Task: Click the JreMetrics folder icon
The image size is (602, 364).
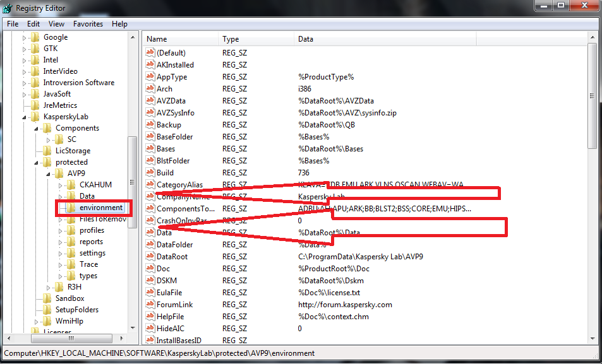Action: (x=35, y=105)
